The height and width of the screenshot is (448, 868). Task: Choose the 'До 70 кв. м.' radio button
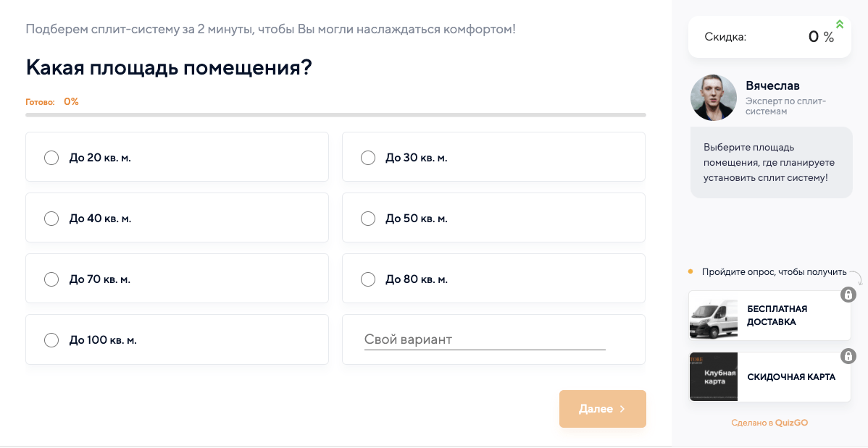51,279
